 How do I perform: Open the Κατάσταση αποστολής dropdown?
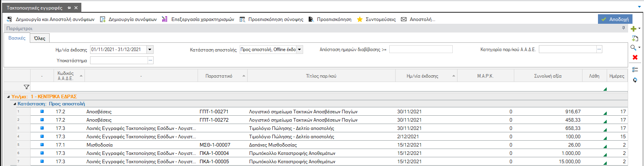tap(300, 50)
